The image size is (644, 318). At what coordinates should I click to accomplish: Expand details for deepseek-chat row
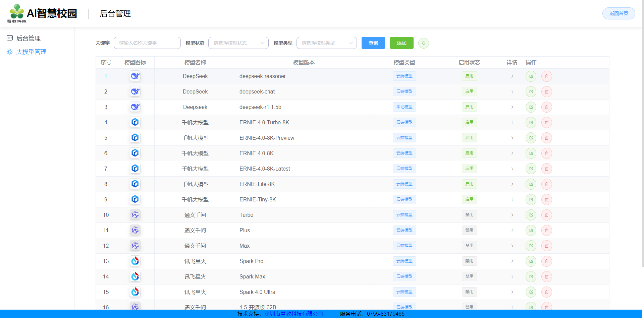pyautogui.click(x=512, y=91)
